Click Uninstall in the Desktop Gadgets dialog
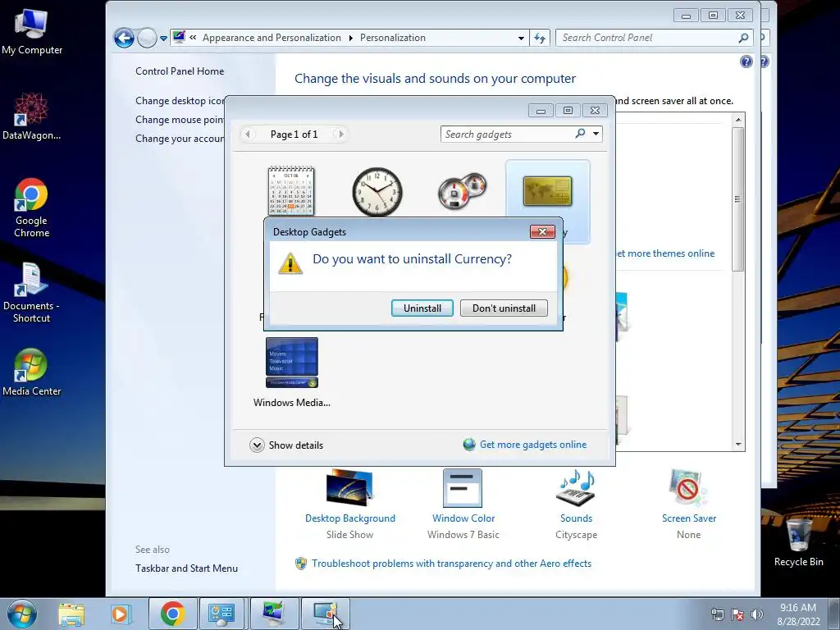Screen dimensions: 840x630 (422, 308)
